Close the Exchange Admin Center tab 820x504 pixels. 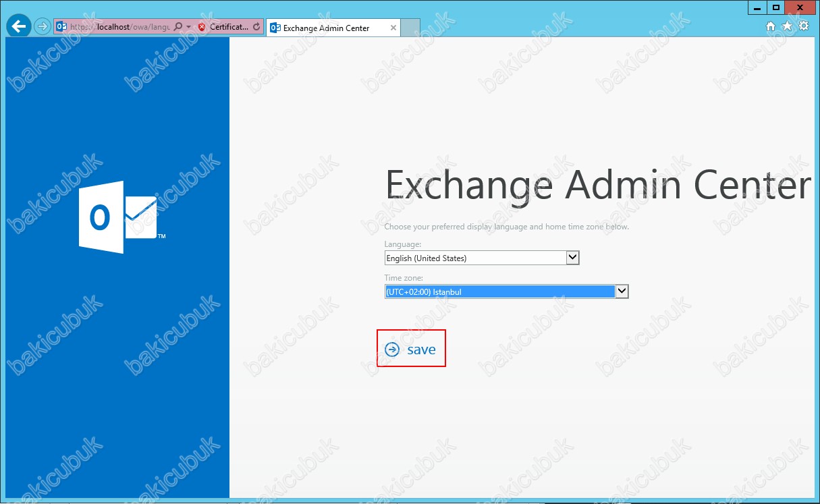click(393, 28)
